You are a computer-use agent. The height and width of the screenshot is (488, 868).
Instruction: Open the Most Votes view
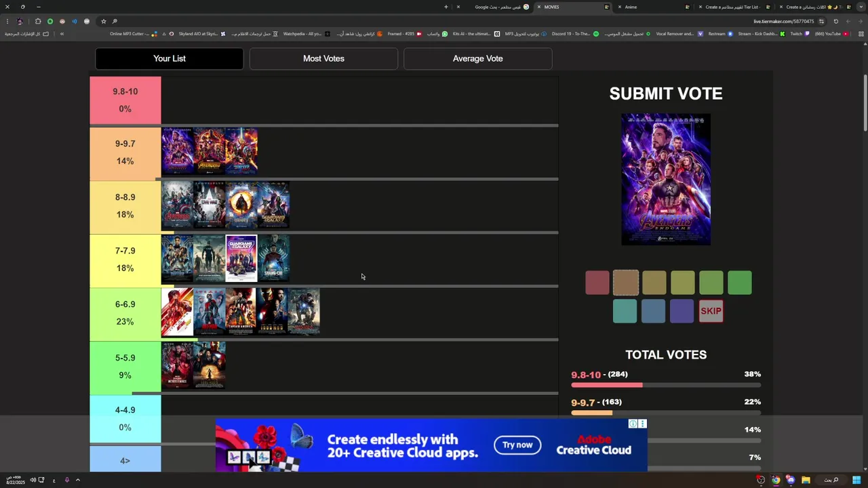(x=323, y=58)
